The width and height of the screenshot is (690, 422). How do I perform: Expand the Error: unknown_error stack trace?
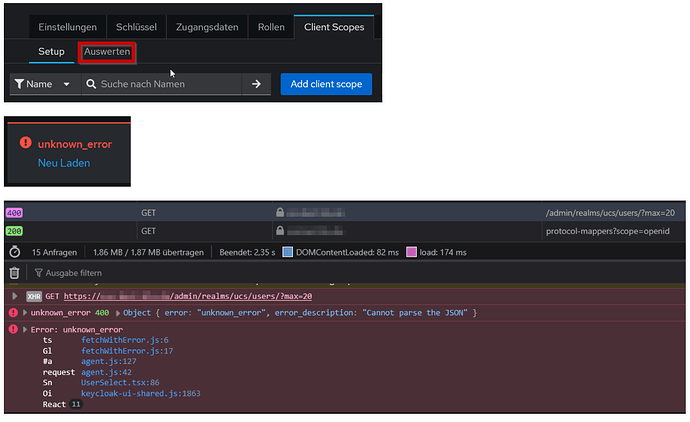coord(25,330)
